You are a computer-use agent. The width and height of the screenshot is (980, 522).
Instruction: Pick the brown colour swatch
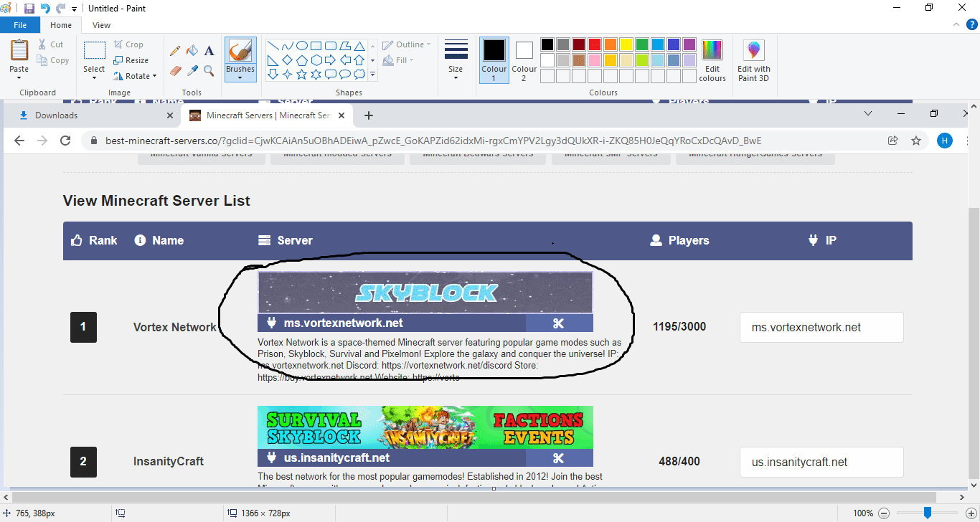click(x=579, y=60)
